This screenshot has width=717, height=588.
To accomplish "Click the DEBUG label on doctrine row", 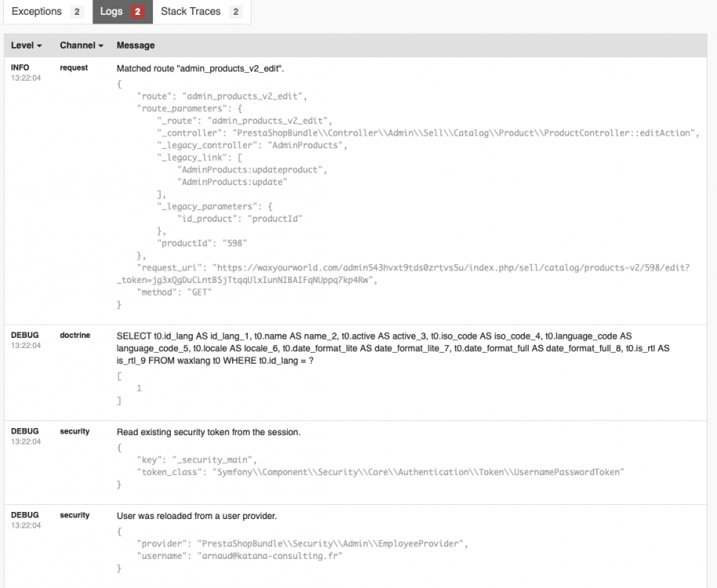I will pos(24,336).
